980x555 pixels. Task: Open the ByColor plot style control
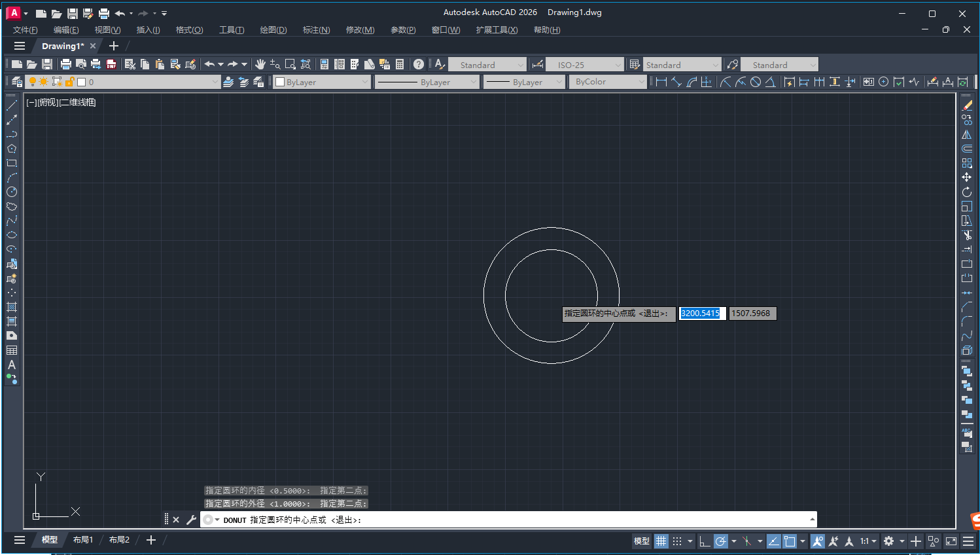coord(608,81)
